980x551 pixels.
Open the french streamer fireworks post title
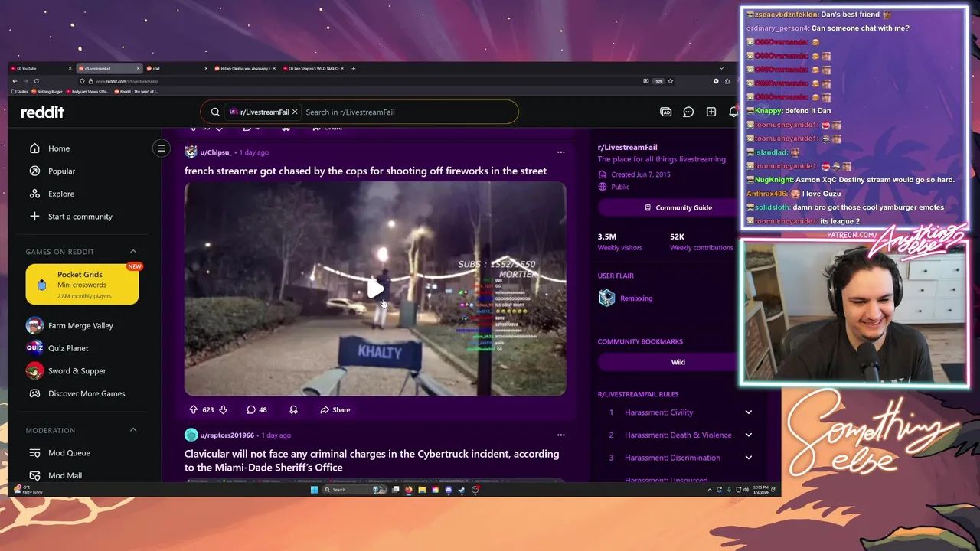tap(365, 171)
